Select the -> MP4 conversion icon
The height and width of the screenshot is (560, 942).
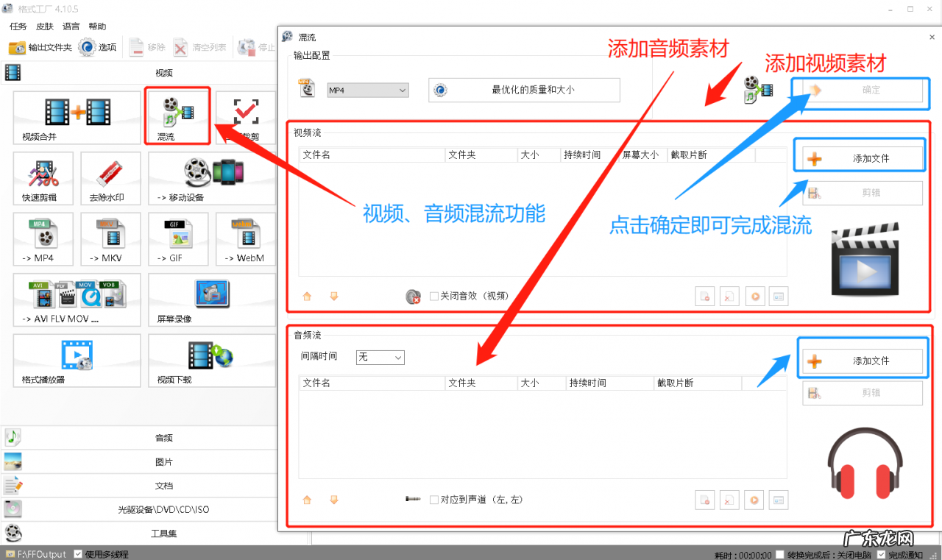(43, 238)
